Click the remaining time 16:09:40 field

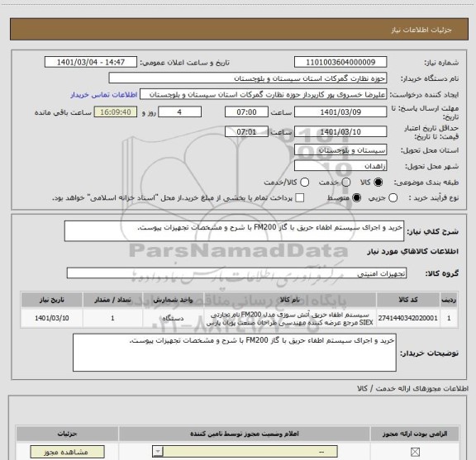(116, 112)
